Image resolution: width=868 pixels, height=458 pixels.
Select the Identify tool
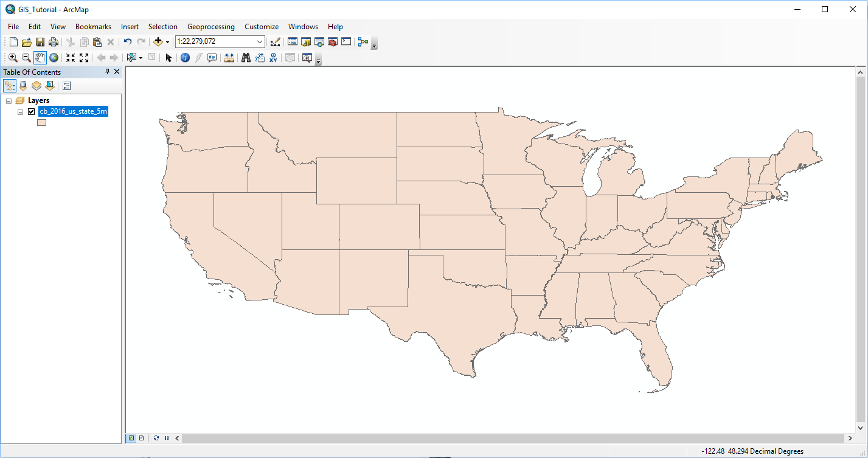185,58
